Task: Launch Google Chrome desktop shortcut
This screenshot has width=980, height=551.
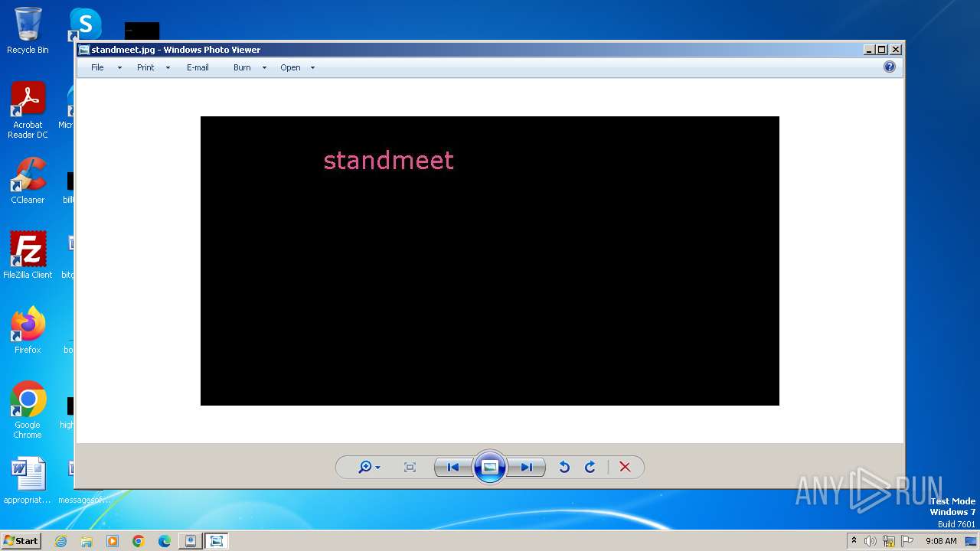Action: coord(28,410)
